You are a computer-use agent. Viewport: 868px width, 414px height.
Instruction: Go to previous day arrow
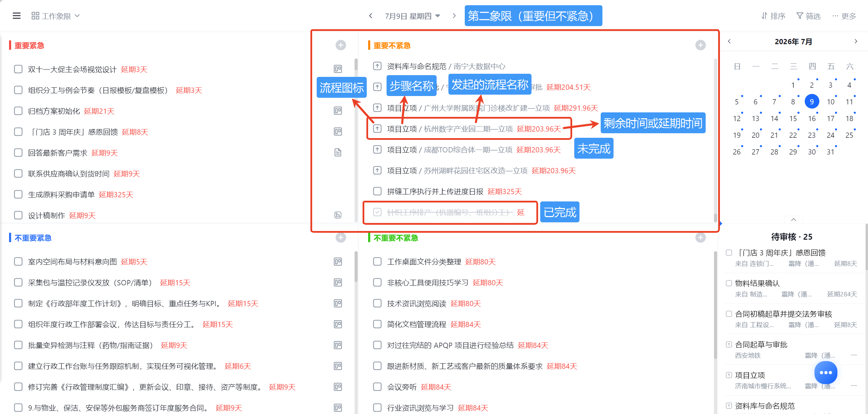click(371, 16)
